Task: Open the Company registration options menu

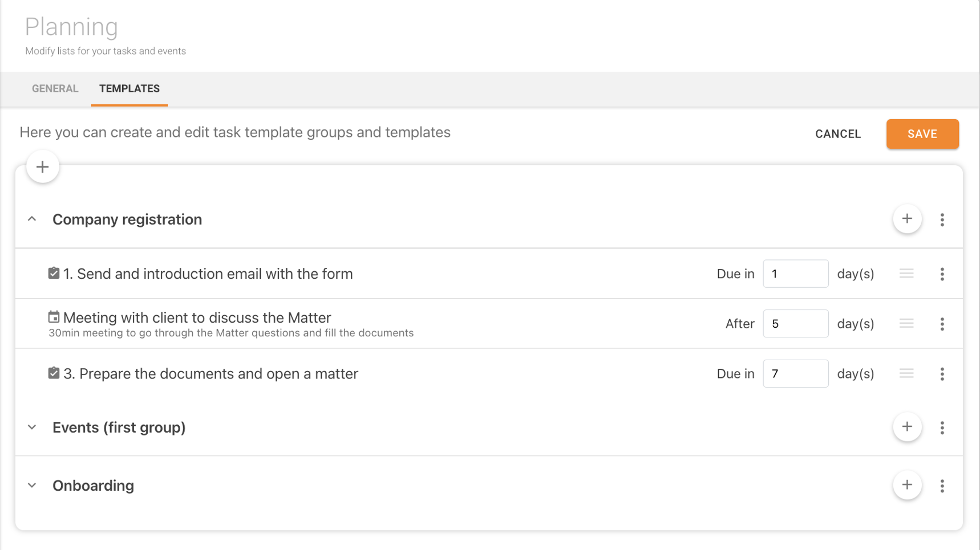Action: tap(942, 219)
